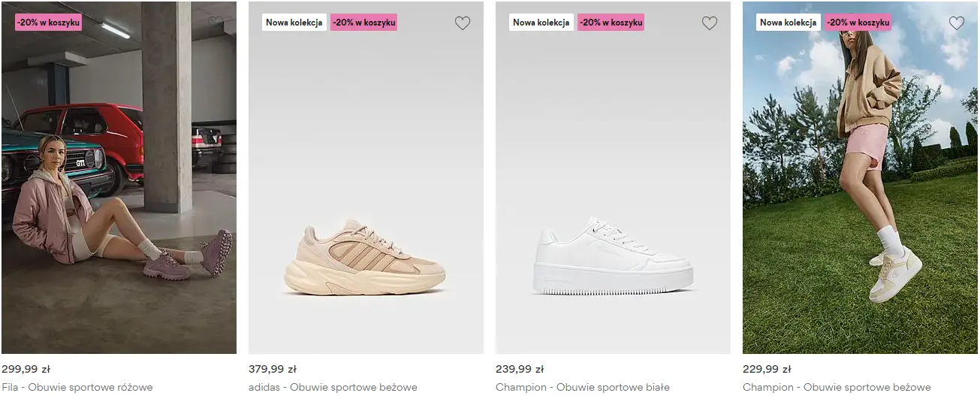Click the heart icon on the adidas beige sneaker
This screenshot has width=980, height=396.
463,23
